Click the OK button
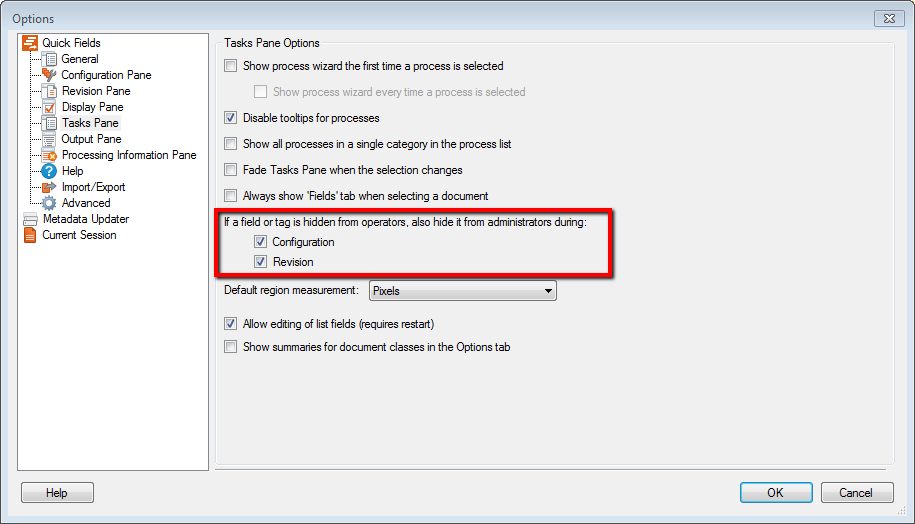Image resolution: width=915 pixels, height=524 pixels. tap(776, 492)
